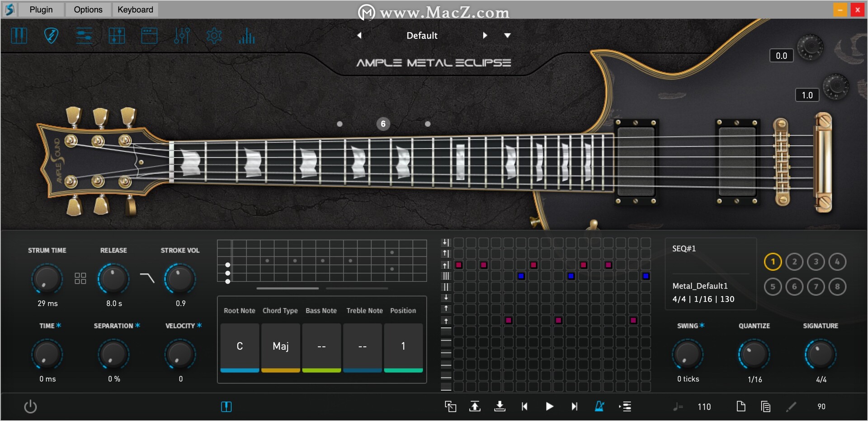Image resolution: width=868 pixels, height=421 pixels.
Task: Toggle the blue metronome icon
Action: (599, 407)
